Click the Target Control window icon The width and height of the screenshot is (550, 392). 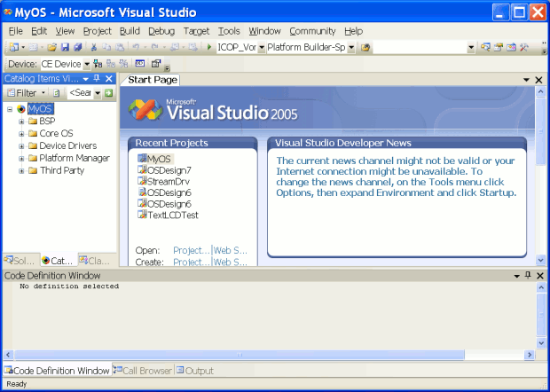(139, 64)
